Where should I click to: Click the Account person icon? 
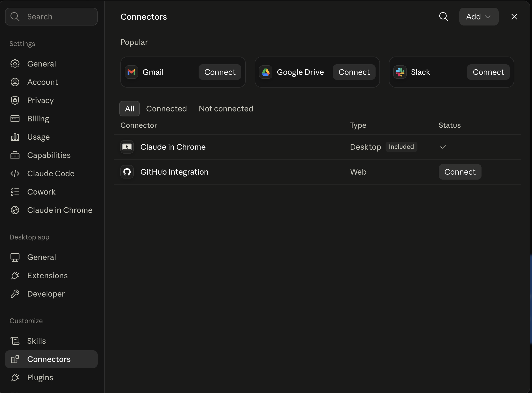point(15,82)
